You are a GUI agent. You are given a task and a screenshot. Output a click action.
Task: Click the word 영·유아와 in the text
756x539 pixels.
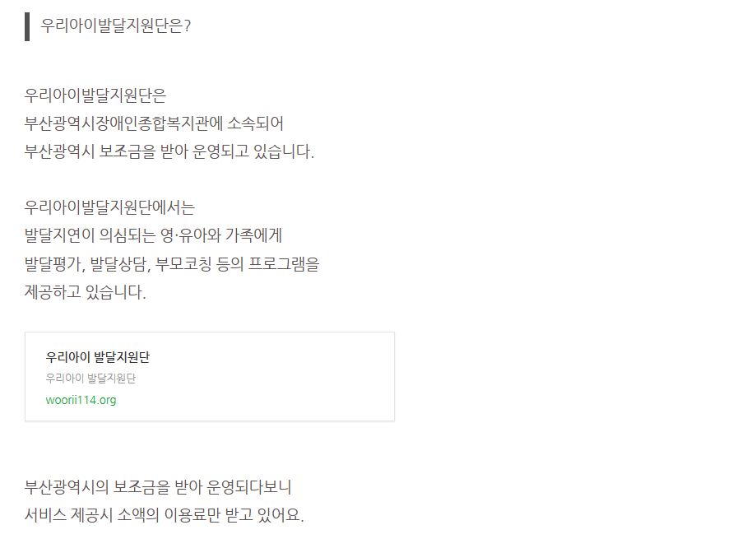[191, 235]
